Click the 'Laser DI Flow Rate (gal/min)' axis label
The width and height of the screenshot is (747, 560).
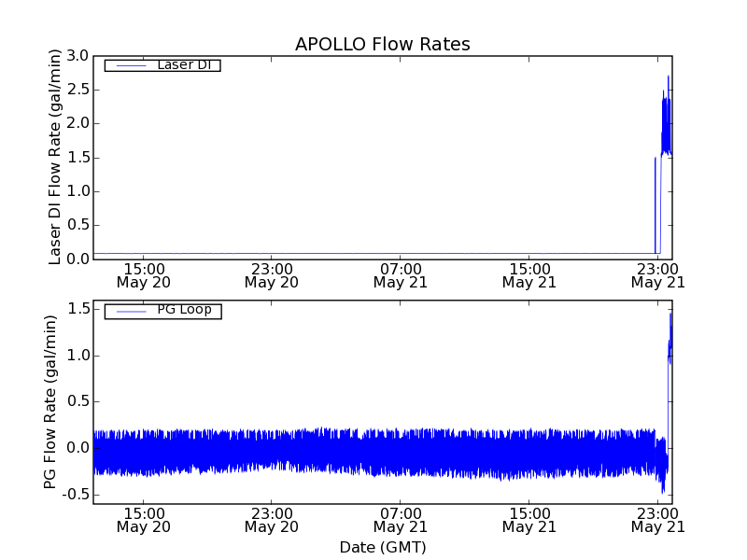(x=55, y=158)
